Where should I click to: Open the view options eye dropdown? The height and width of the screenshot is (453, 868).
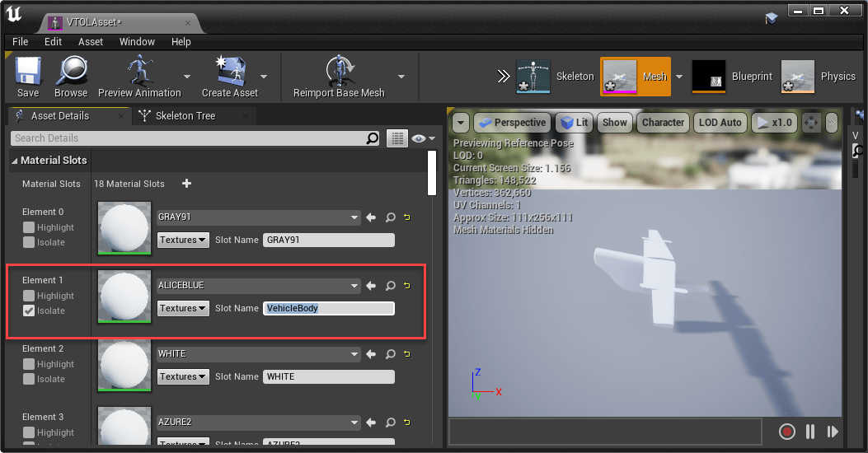tap(424, 138)
